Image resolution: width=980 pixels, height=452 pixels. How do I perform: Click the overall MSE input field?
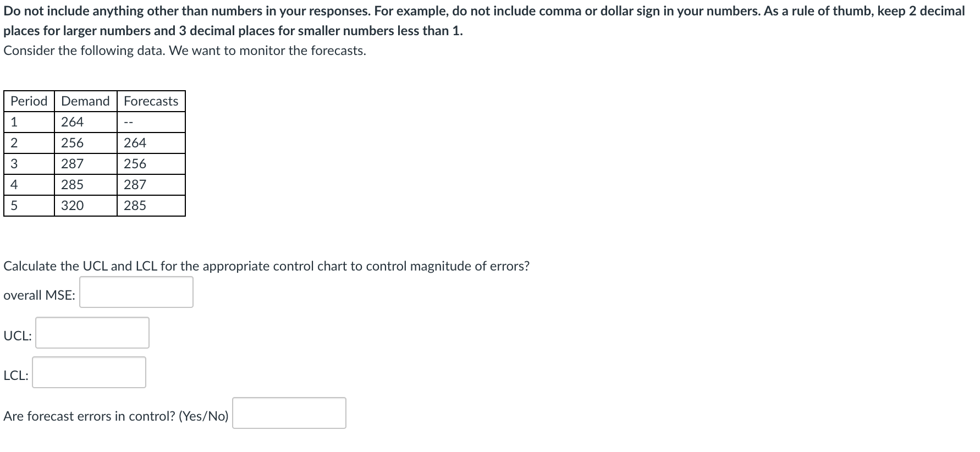coord(136,293)
